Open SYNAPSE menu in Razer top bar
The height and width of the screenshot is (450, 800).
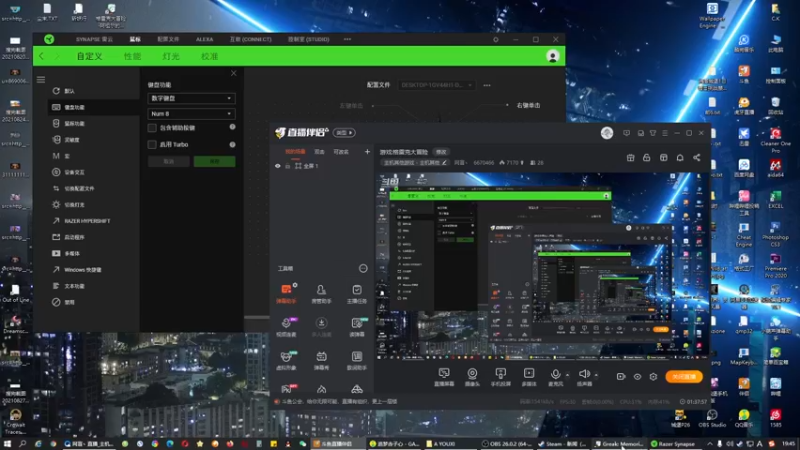(94, 39)
